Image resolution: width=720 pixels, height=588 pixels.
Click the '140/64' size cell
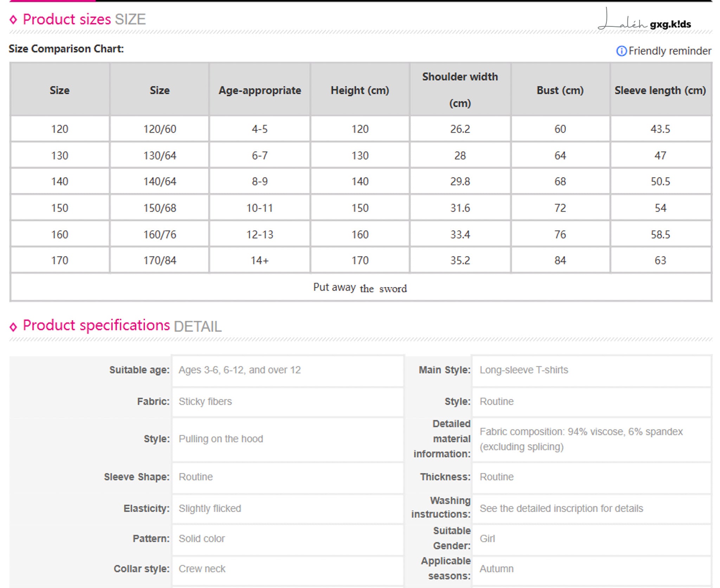(x=160, y=181)
